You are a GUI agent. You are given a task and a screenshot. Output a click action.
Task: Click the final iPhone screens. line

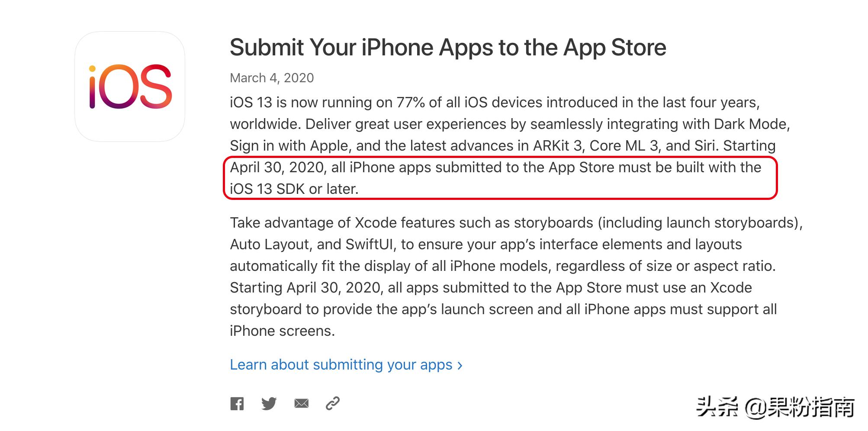283,331
